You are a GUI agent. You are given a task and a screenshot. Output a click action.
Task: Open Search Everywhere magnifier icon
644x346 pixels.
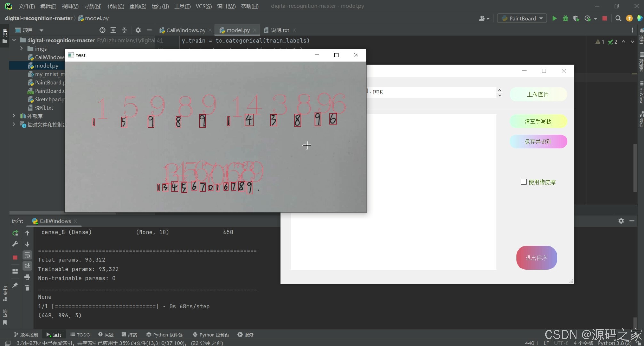(618, 18)
